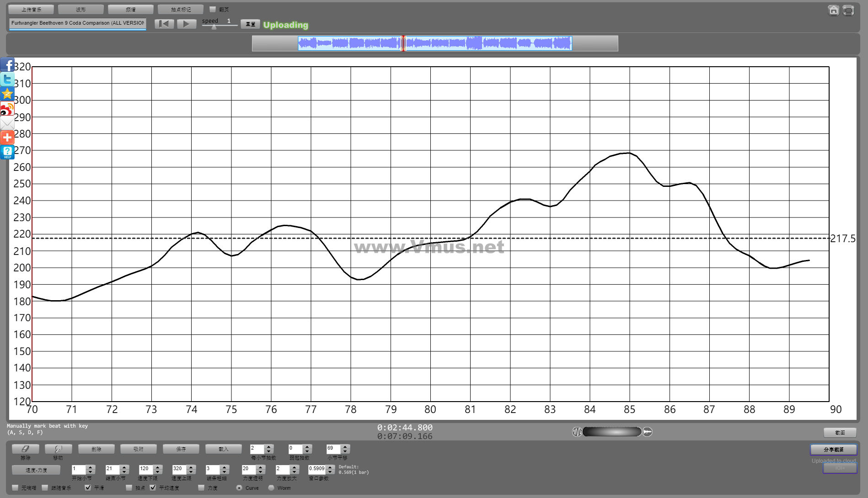Select the Worm radio button
Image resolution: width=868 pixels, height=498 pixels.
[271, 487]
